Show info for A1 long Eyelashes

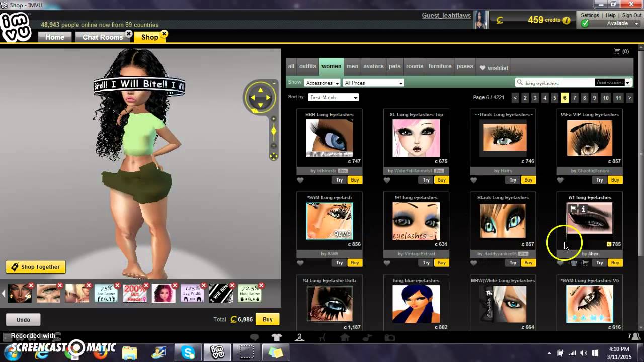tap(583, 209)
